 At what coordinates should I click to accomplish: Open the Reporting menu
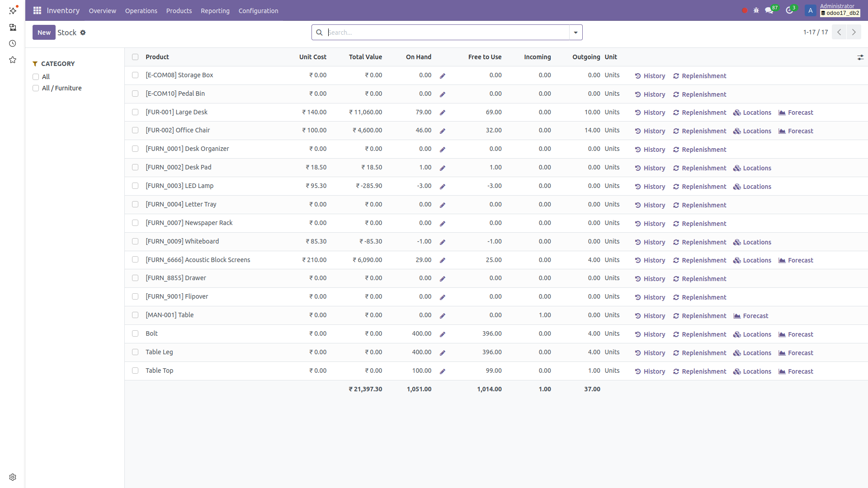click(x=215, y=11)
